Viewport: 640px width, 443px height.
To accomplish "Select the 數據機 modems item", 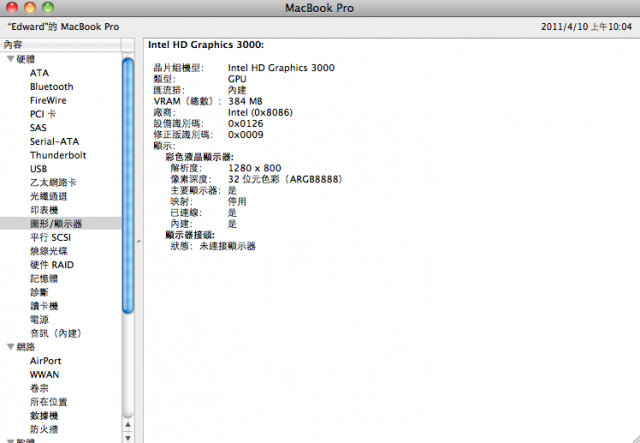I will (x=44, y=416).
